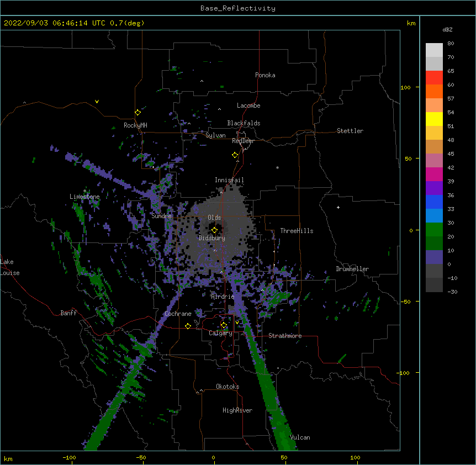
Task: Click the Calgary city label
Action: 220,333
